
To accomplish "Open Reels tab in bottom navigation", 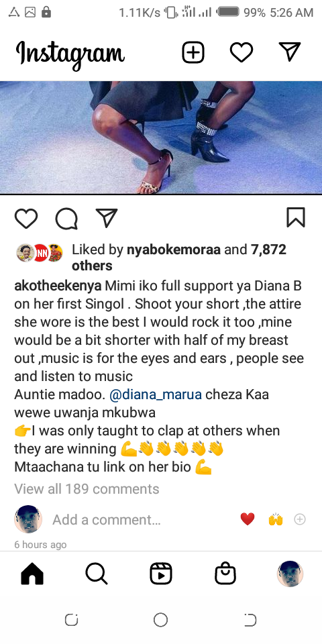I will pos(161,574).
